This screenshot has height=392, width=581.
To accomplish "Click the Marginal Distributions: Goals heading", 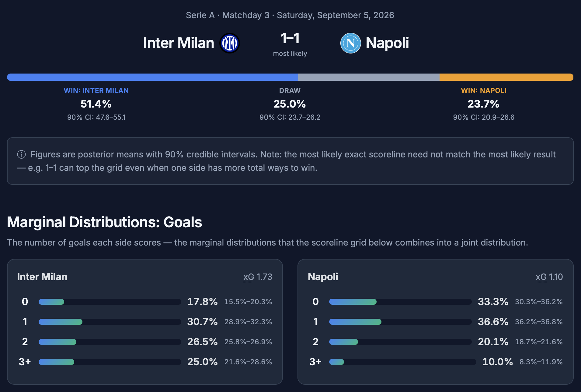I will point(104,222).
